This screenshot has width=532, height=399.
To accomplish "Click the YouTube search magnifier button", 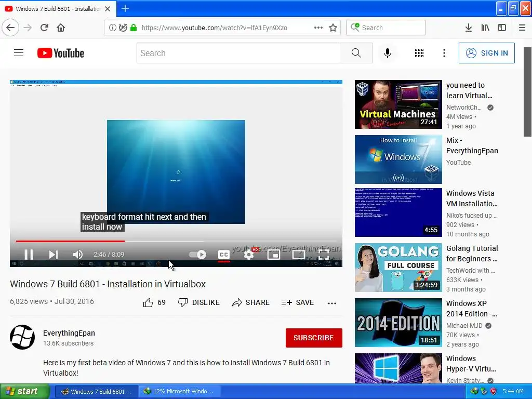I will [x=356, y=53].
